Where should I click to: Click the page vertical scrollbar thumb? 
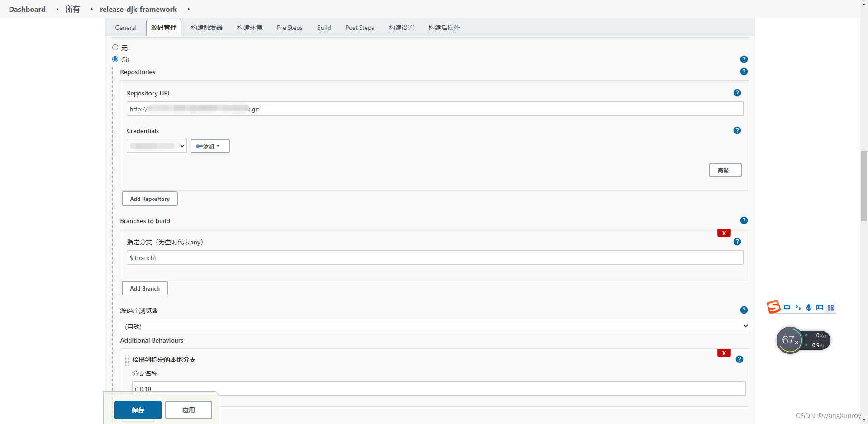(x=864, y=186)
